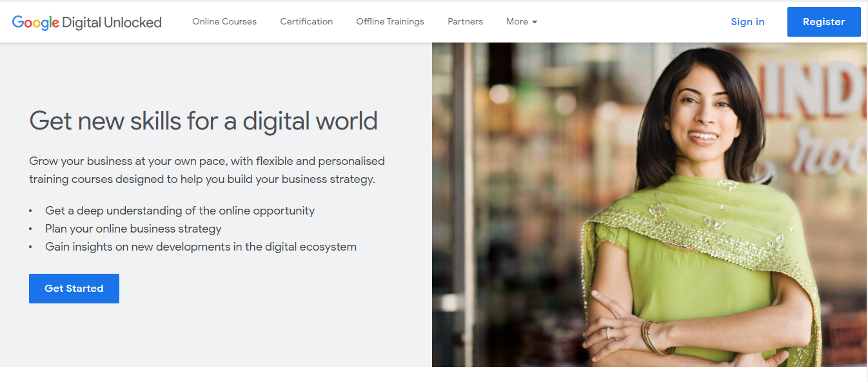This screenshot has height=382, width=868.
Task: Click the More dropdown arrow
Action: click(x=536, y=22)
